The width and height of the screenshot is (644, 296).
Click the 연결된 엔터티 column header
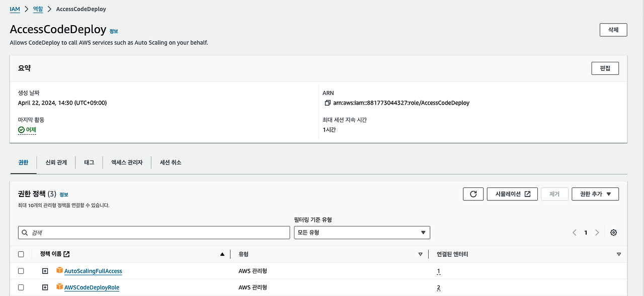coord(452,254)
